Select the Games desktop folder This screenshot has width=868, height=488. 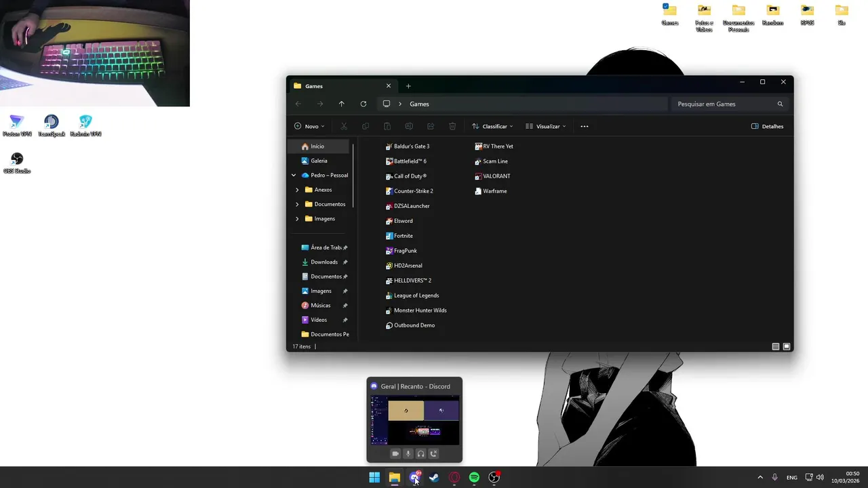[x=670, y=14]
